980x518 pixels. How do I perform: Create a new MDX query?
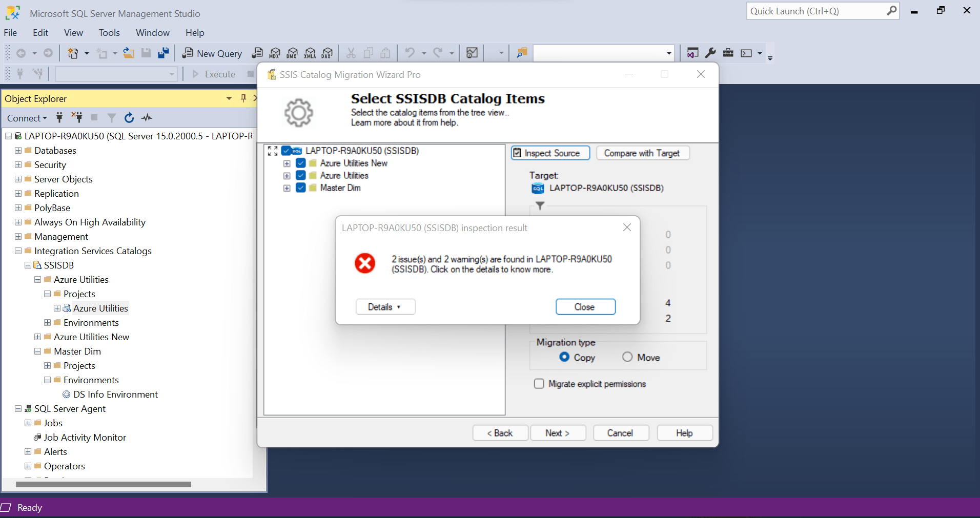pyautogui.click(x=275, y=53)
